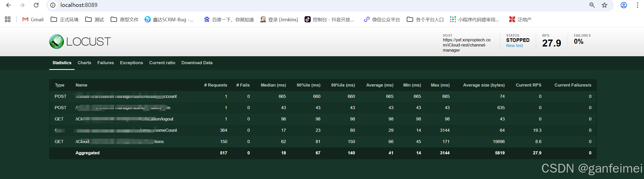Viewport: 644px width, 179px height.
Task: Click the New test link
Action: click(x=515, y=45)
